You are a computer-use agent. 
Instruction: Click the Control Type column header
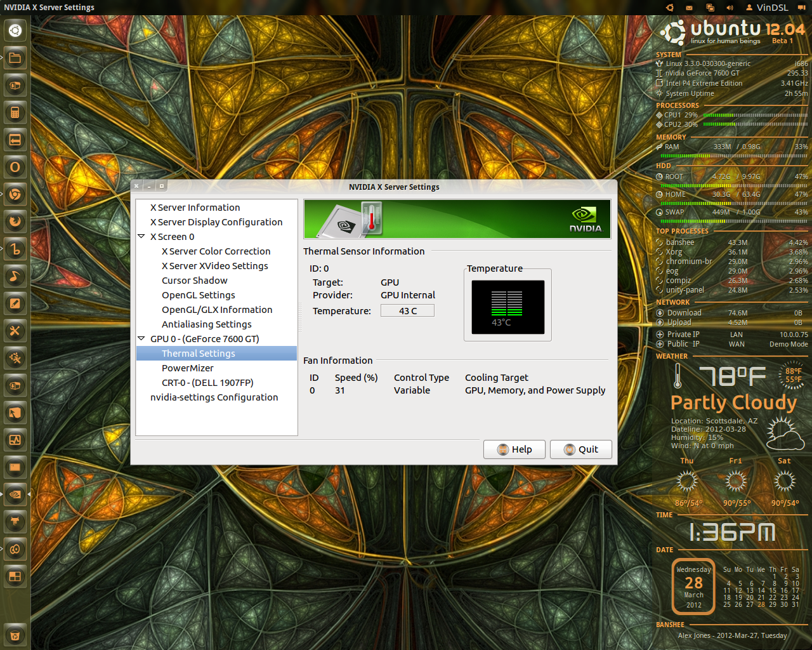click(x=421, y=378)
